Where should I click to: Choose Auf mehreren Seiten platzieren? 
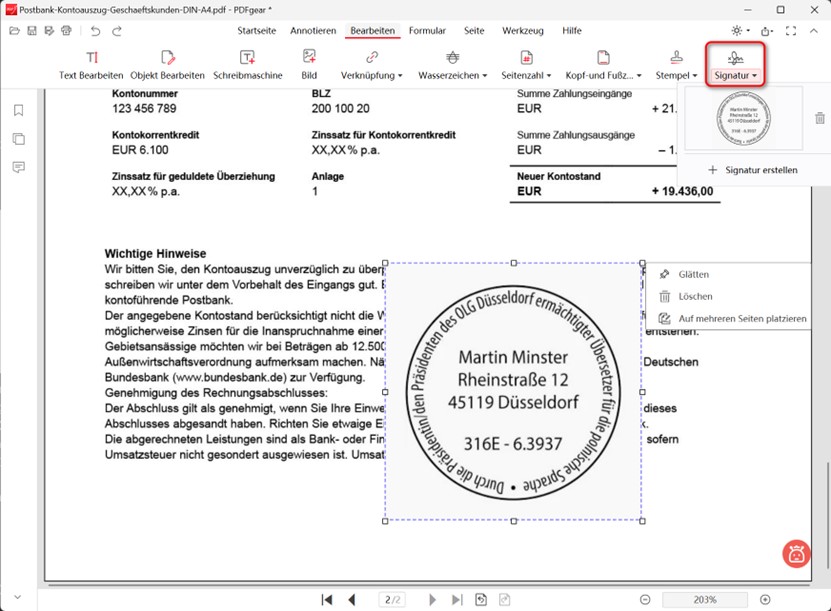(741, 319)
